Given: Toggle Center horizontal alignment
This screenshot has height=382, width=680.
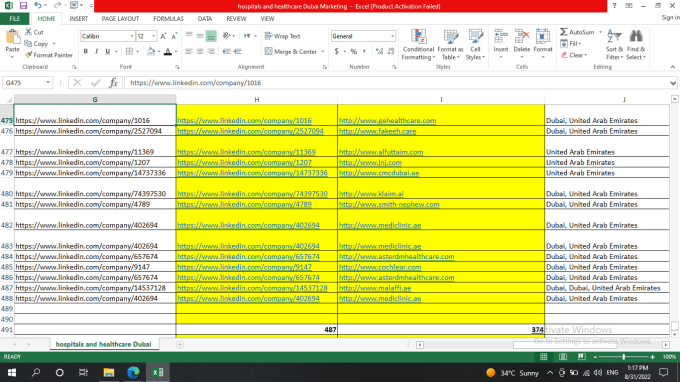Looking at the screenshot, I should coord(200,51).
